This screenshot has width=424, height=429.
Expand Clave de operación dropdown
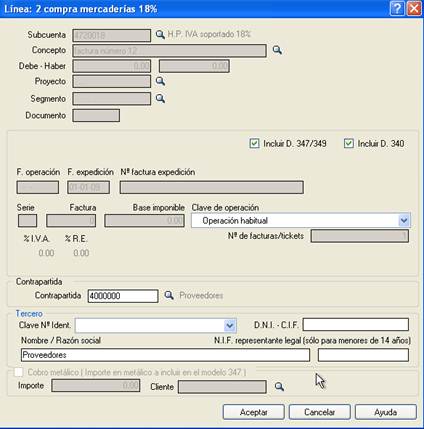point(404,220)
